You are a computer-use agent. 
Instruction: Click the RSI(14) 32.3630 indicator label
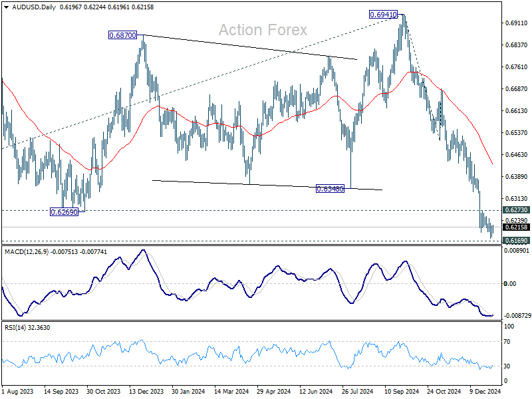pyautogui.click(x=27, y=328)
